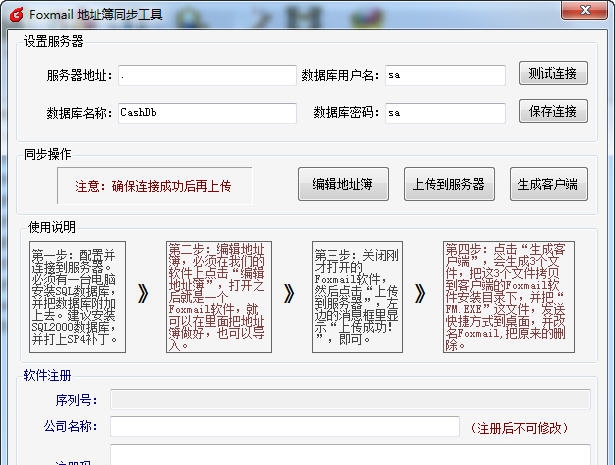Click the greyed-out 序列号 field

pos(350,400)
